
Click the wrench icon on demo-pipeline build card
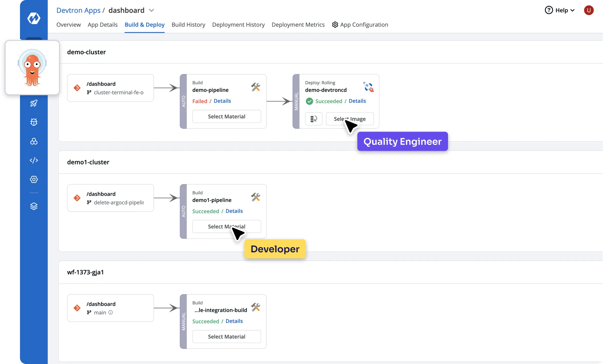click(x=256, y=87)
